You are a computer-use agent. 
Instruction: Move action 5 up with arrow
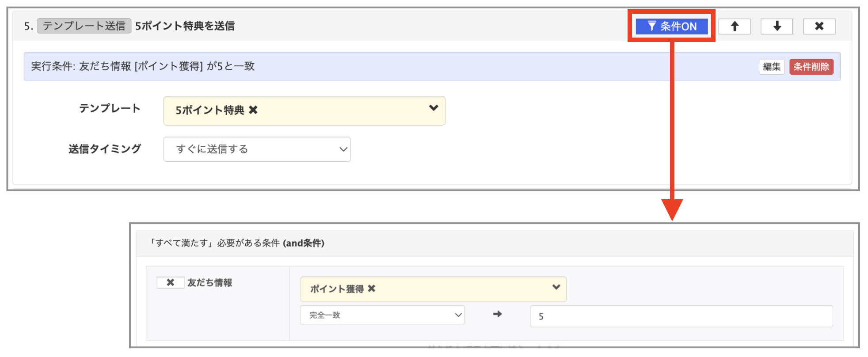(x=735, y=27)
